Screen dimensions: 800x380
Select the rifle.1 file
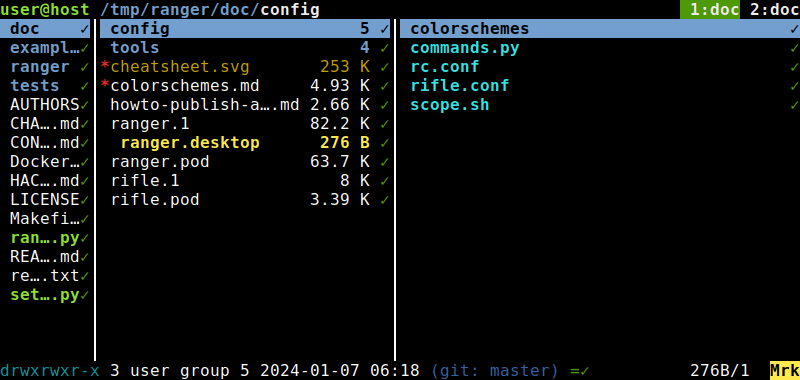tap(245, 181)
